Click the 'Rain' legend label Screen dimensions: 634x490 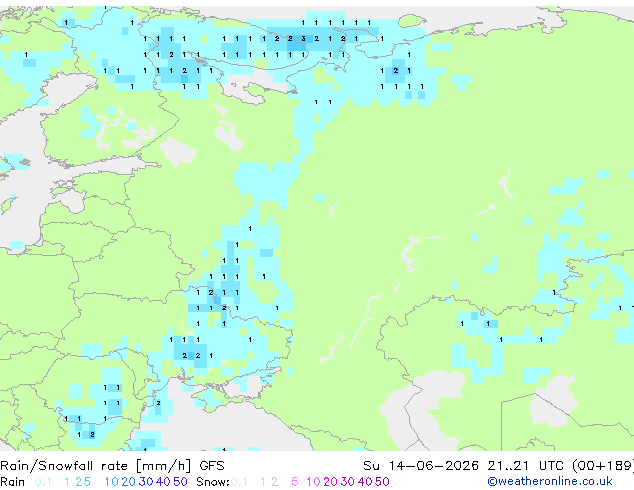13,482
